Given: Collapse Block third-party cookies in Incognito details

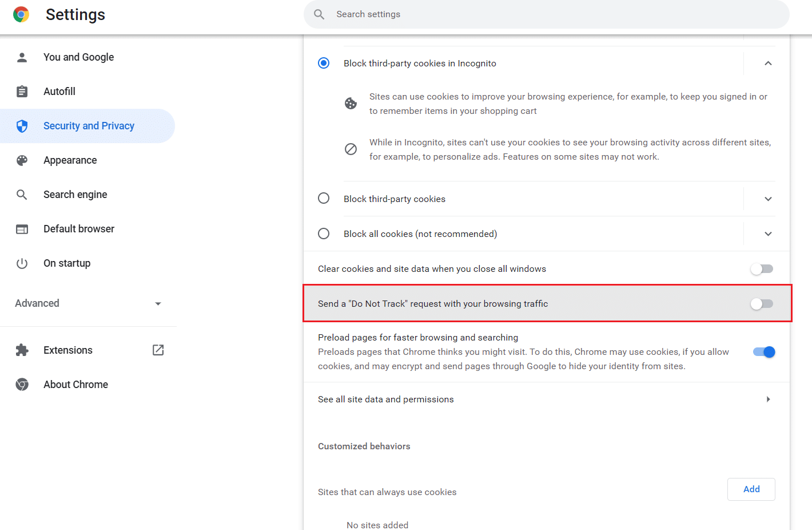Looking at the screenshot, I should pos(768,64).
